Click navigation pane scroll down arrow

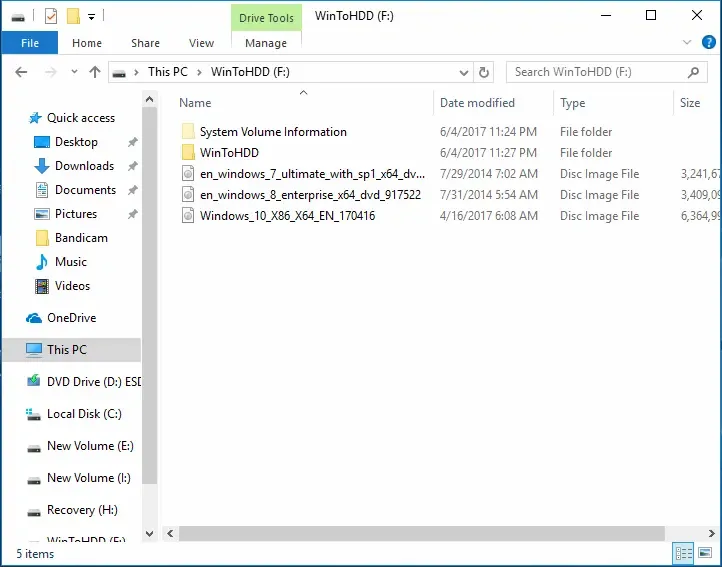click(149, 533)
